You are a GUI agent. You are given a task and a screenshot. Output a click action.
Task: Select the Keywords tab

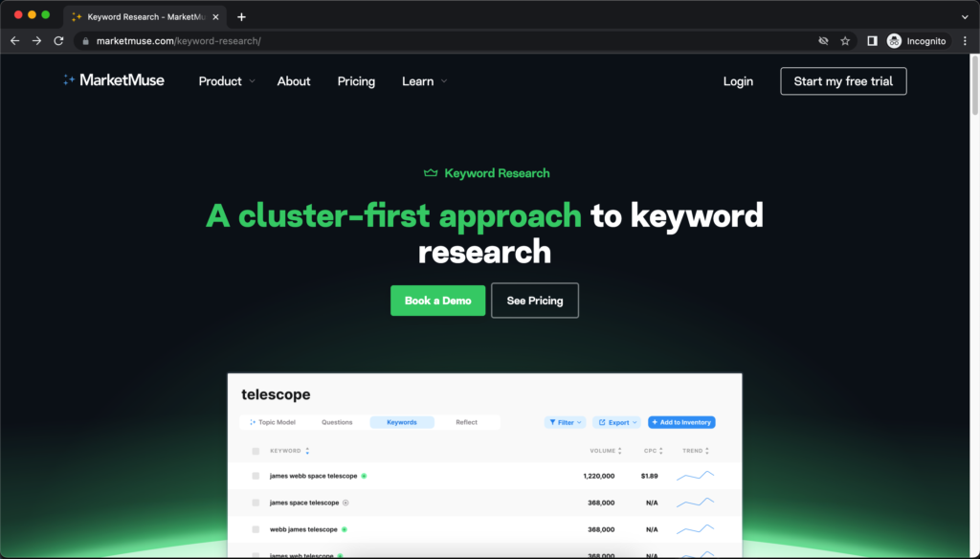(402, 422)
